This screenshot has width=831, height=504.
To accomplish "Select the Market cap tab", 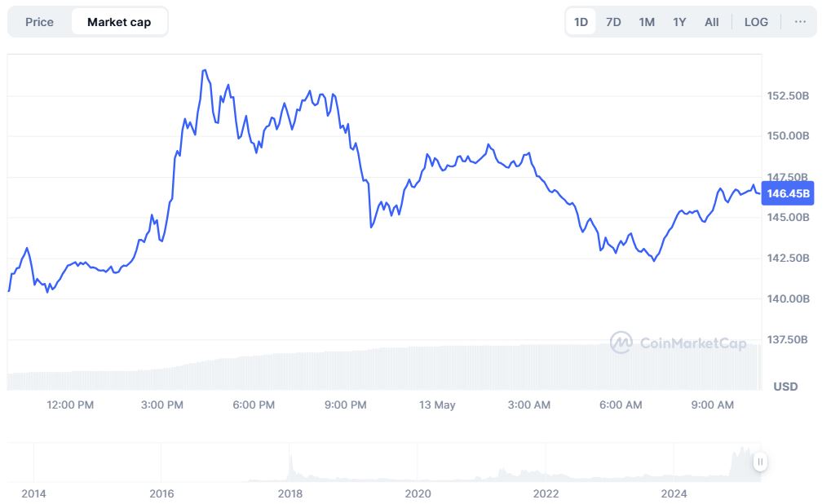I will pyautogui.click(x=119, y=22).
